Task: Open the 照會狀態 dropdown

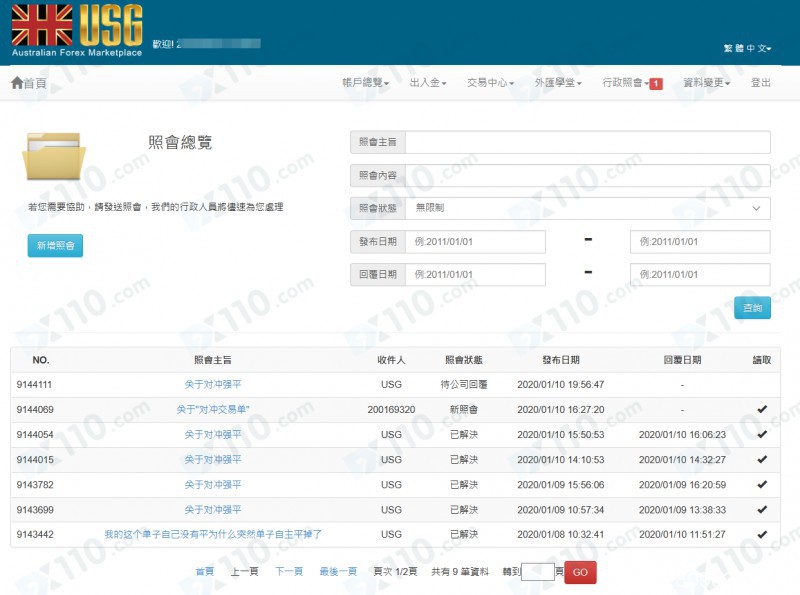Action: coord(587,208)
